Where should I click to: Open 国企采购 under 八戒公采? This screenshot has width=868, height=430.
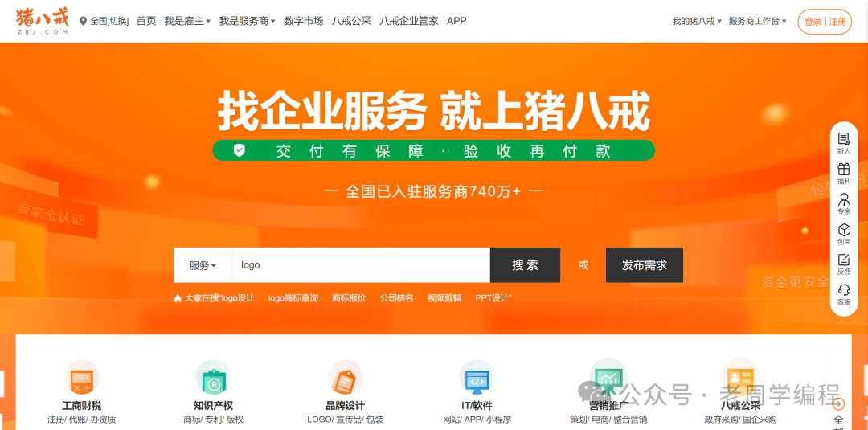pos(759,420)
